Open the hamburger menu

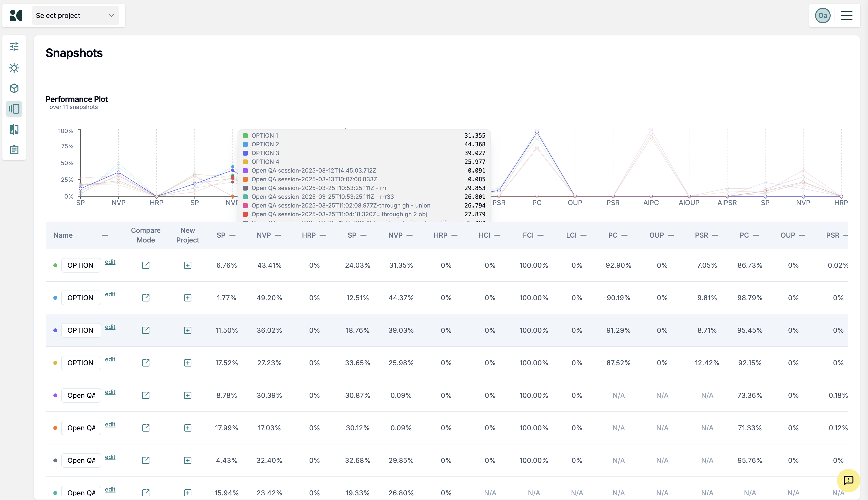[846, 16]
